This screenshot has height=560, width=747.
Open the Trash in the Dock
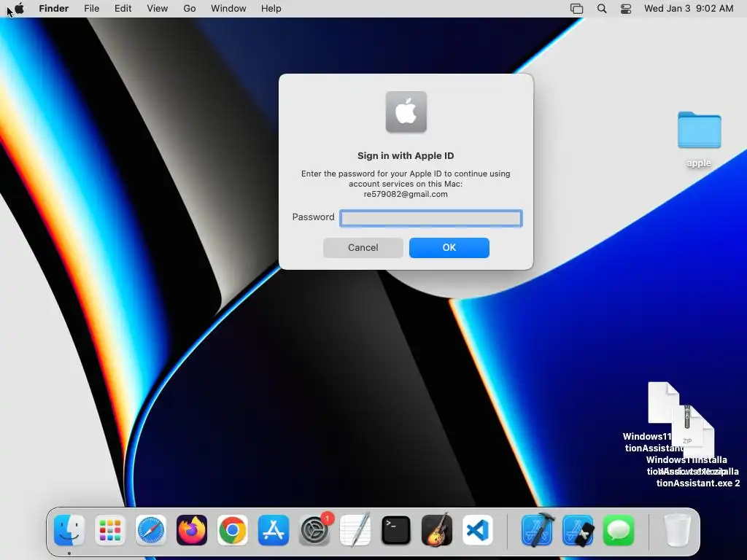(678, 530)
